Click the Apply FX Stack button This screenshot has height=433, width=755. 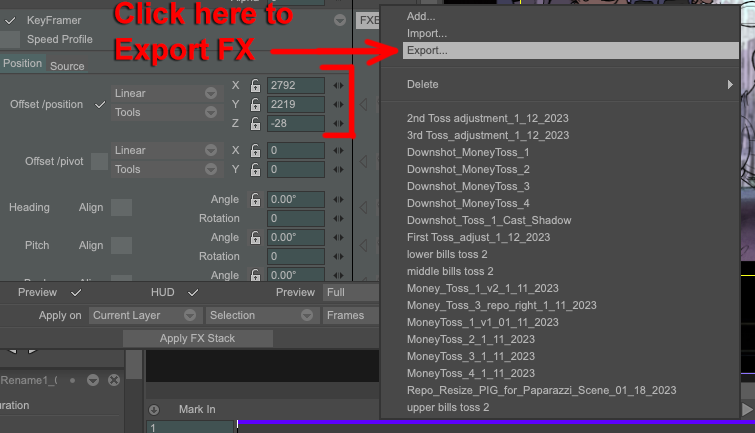pos(197,339)
